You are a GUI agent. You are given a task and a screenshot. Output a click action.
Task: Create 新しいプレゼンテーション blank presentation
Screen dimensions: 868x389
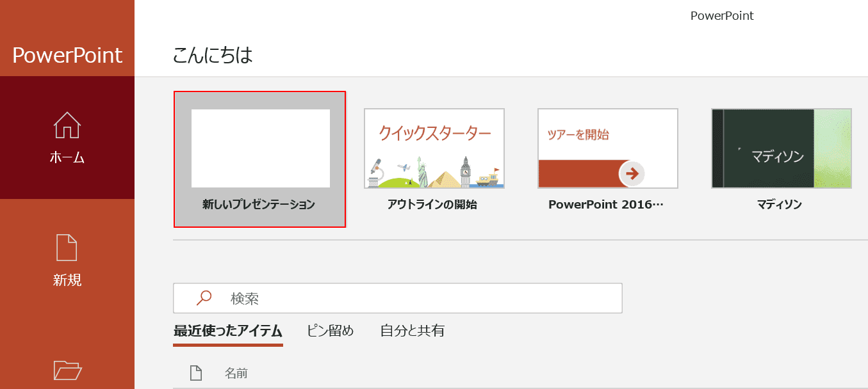pyautogui.click(x=259, y=159)
